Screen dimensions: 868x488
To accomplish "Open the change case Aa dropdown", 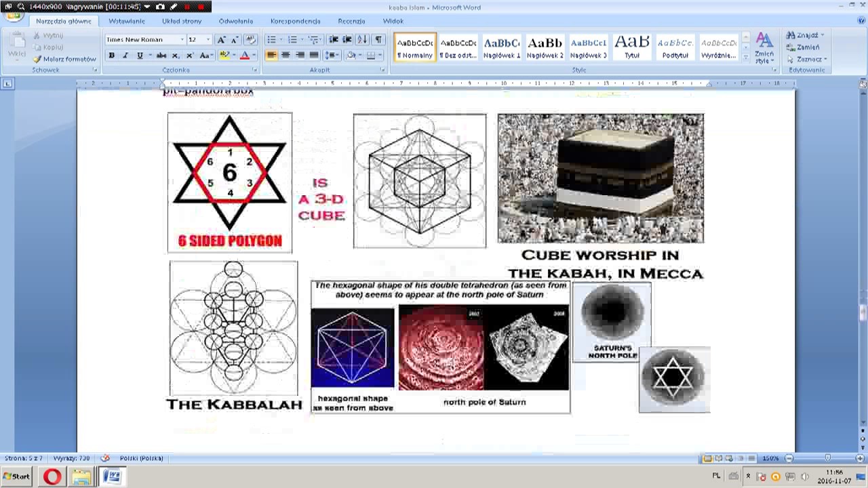I will click(x=207, y=56).
